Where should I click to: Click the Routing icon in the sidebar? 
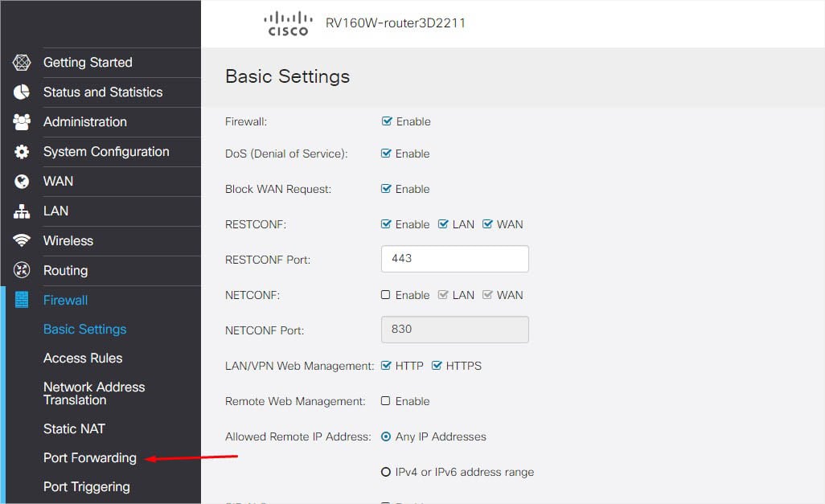point(21,270)
